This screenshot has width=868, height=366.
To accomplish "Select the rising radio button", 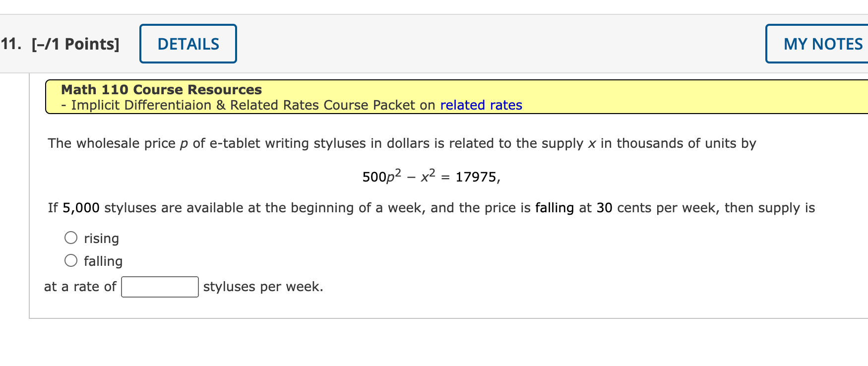I will coord(71,237).
